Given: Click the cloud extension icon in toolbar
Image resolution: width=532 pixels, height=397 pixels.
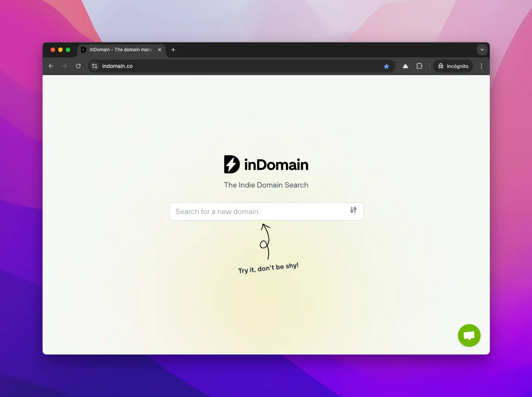Looking at the screenshot, I should click(x=405, y=66).
